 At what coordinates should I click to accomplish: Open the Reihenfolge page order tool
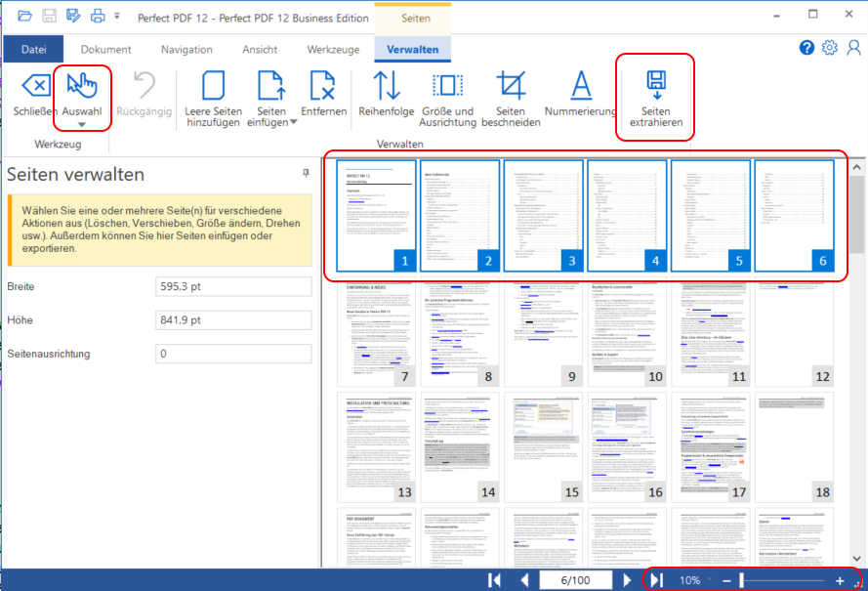(387, 88)
